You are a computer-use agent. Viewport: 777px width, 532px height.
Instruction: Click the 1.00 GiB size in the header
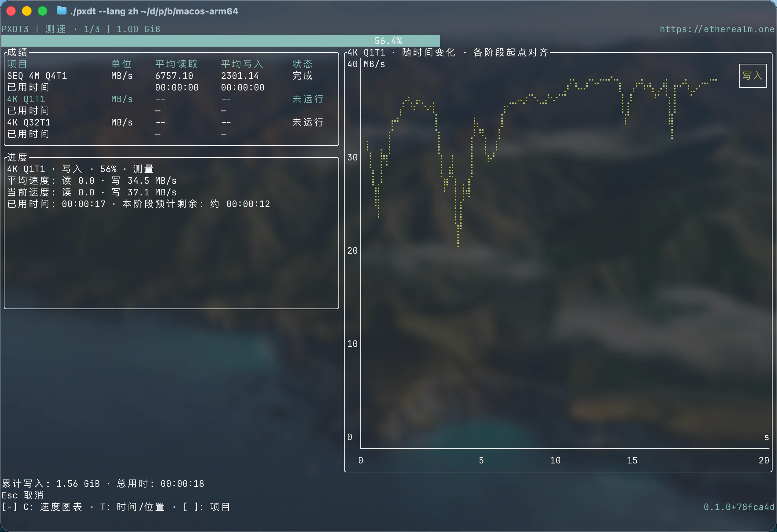tap(139, 29)
